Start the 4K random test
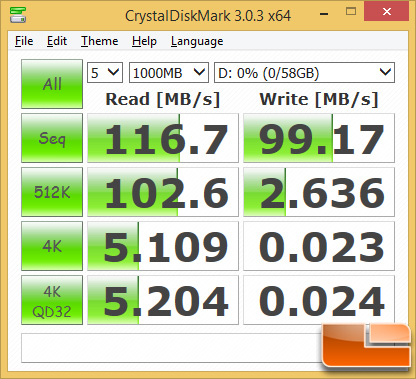This screenshot has height=379, width=416. (x=52, y=246)
